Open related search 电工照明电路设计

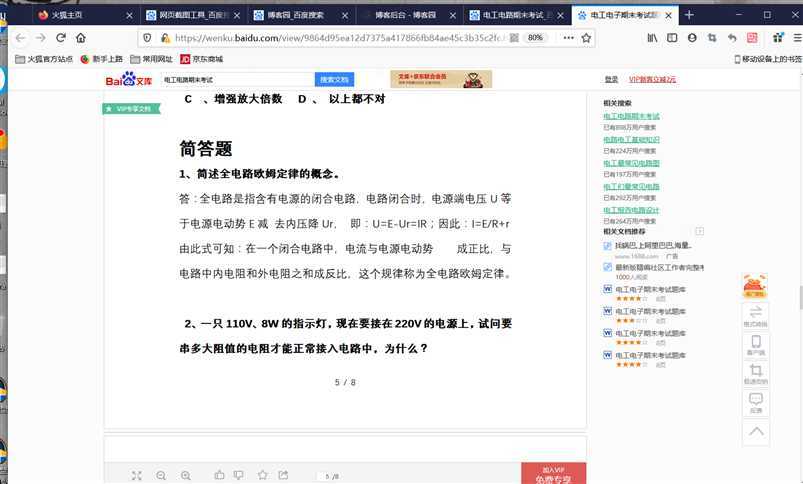[x=631, y=210]
